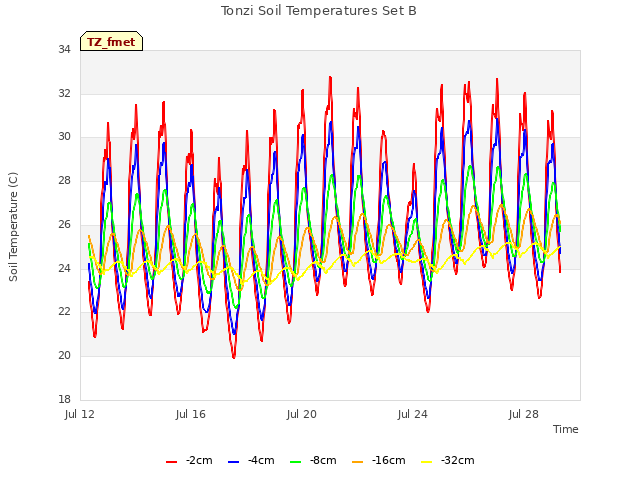Click the Jul 16 x-axis tick label
This screenshot has height=480, width=640.
191,414
